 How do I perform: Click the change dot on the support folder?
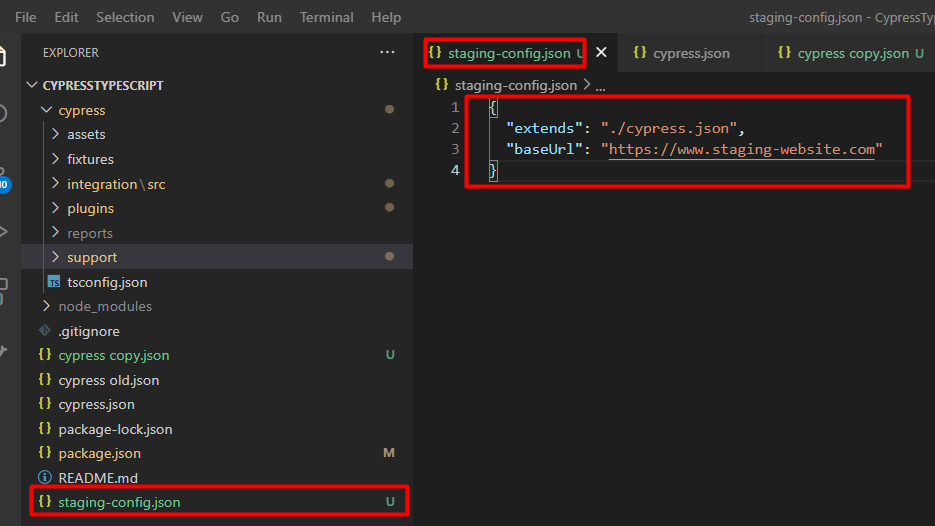click(389, 256)
